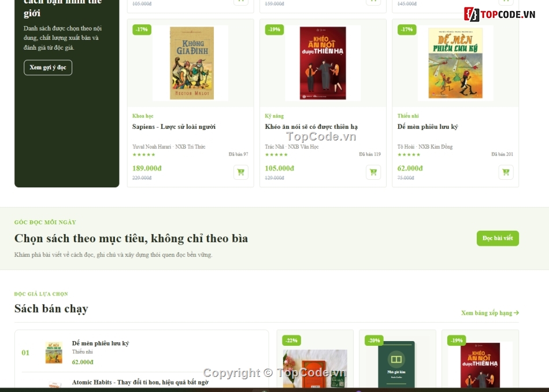Add Sapiens book to cart

pyautogui.click(x=241, y=172)
